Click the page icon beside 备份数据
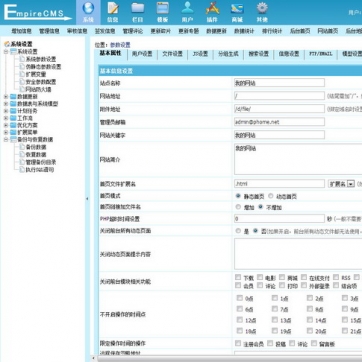The width and height of the screenshot is (362, 362). pos(22,147)
